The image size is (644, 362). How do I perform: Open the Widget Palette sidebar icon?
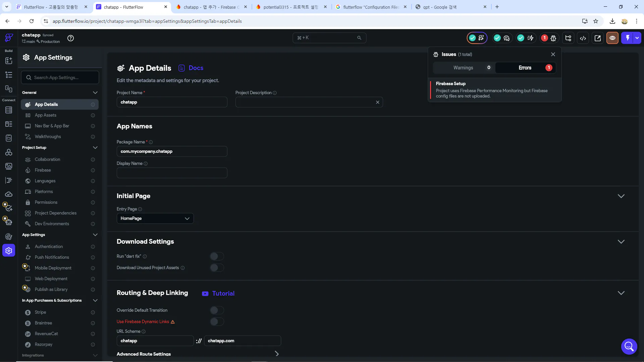(x=9, y=61)
